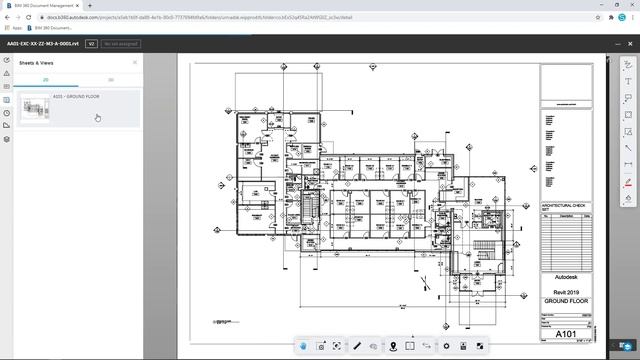The height and width of the screenshot is (360, 640).
Task: Click the Fit to View icon
Action: point(337,346)
